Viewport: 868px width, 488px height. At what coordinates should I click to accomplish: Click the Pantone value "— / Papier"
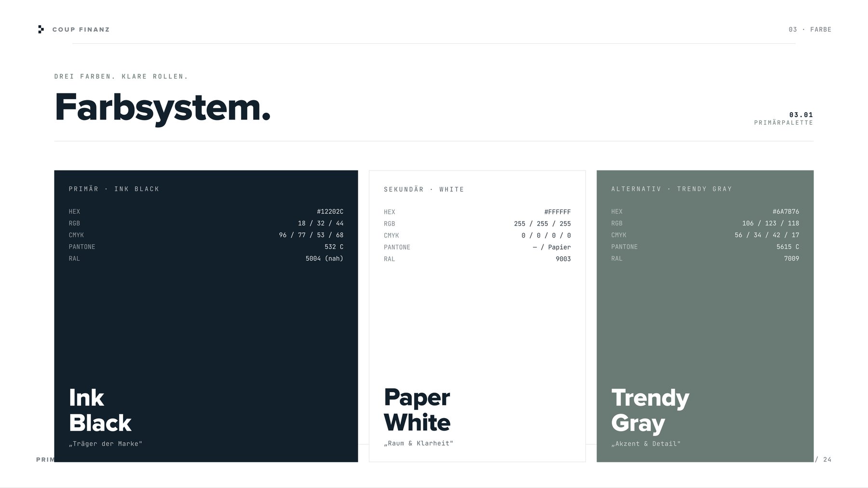tap(552, 247)
